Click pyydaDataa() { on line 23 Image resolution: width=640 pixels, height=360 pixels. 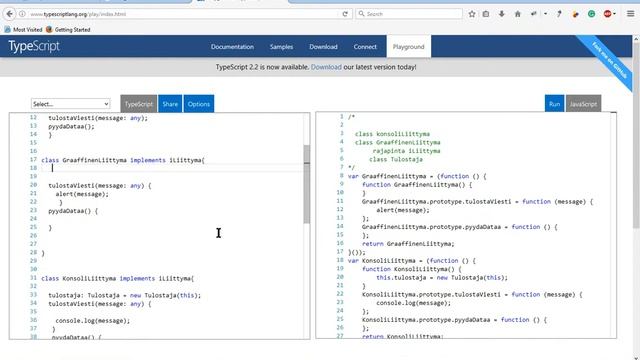(x=73, y=211)
